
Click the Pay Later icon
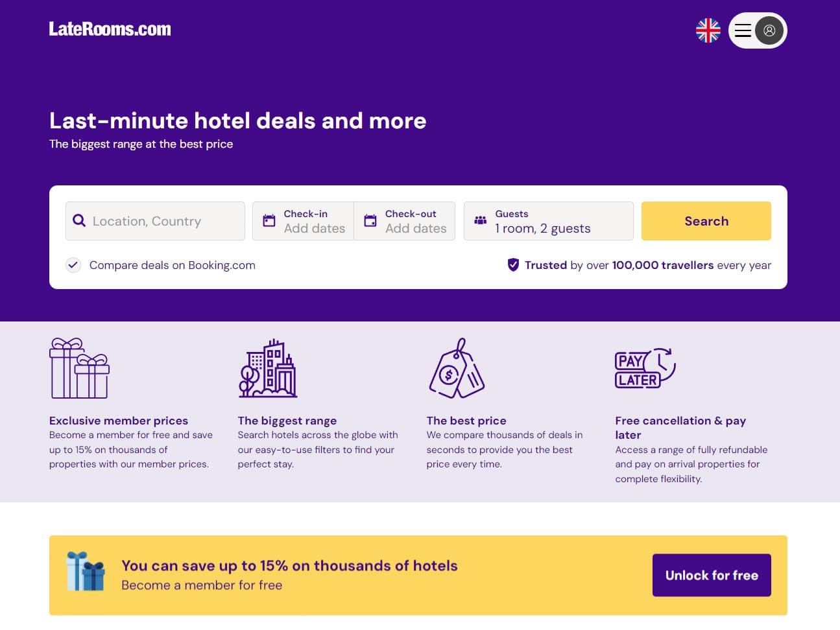[645, 368]
